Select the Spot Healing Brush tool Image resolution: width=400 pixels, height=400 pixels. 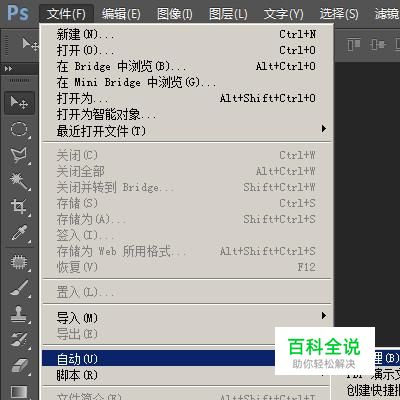19,262
